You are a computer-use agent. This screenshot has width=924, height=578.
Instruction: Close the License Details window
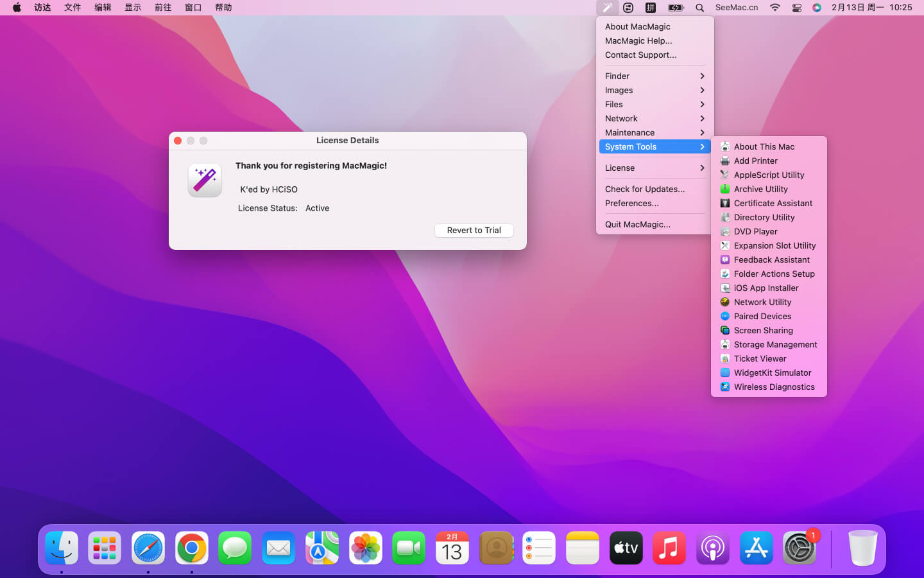pyautogui.click(x=178, y=141)
